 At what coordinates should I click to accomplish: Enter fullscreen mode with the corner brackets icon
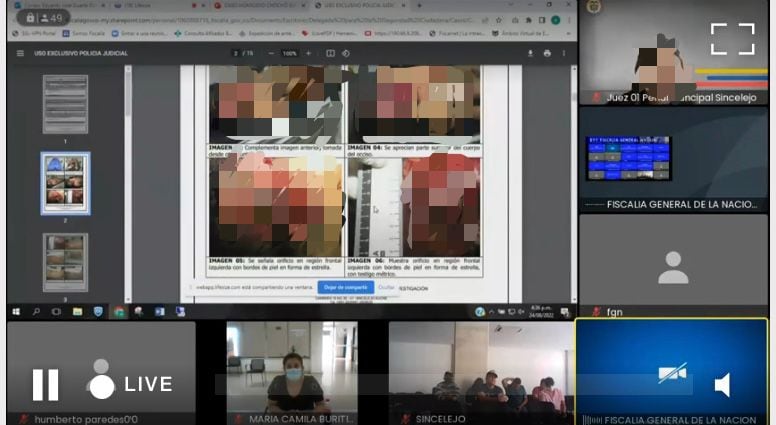click(x=732, y=39)
